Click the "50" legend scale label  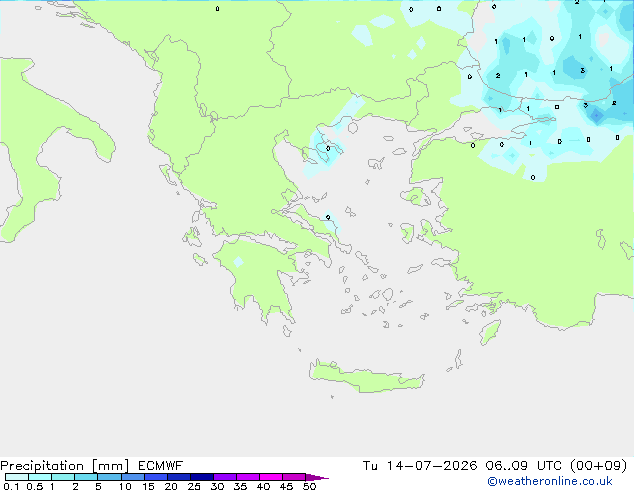coord(309,486)
